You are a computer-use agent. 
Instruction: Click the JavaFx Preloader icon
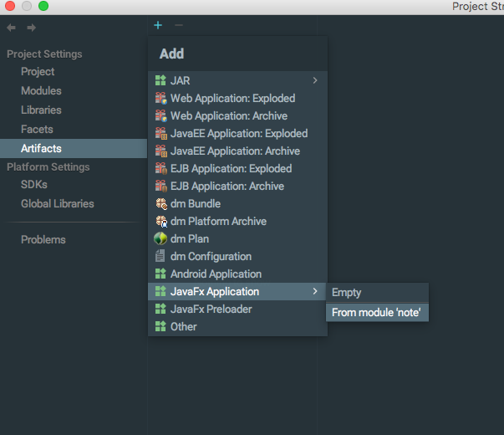[160, 309]
